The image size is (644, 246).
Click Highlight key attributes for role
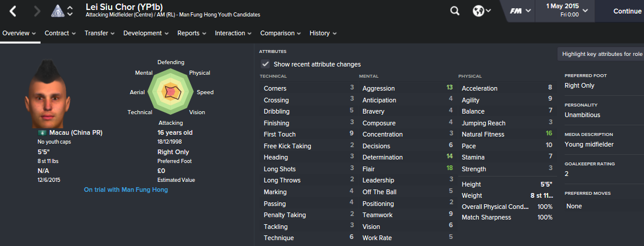point(602,54)
